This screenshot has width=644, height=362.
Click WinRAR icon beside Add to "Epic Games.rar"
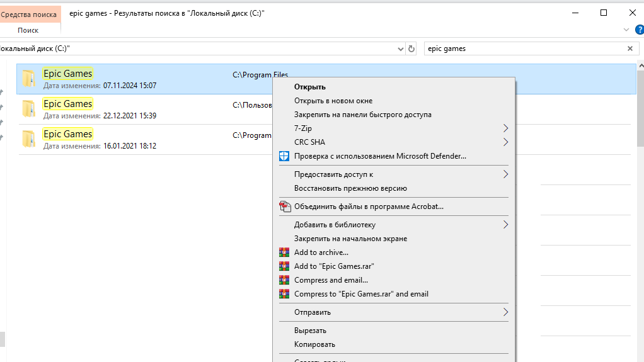tap(284, 266)
